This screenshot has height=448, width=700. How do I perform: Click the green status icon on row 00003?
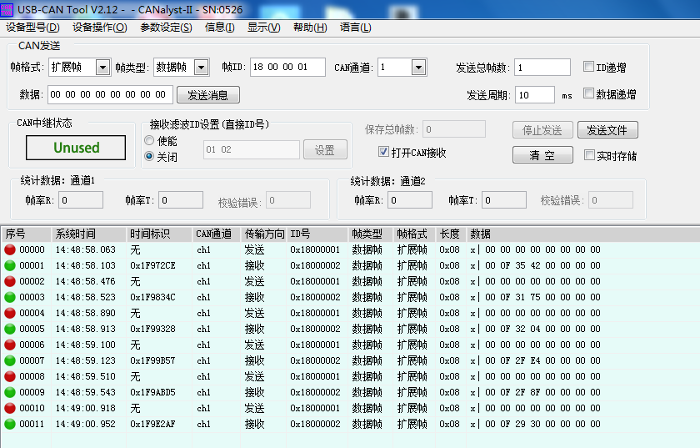click(x=10, y=297)
